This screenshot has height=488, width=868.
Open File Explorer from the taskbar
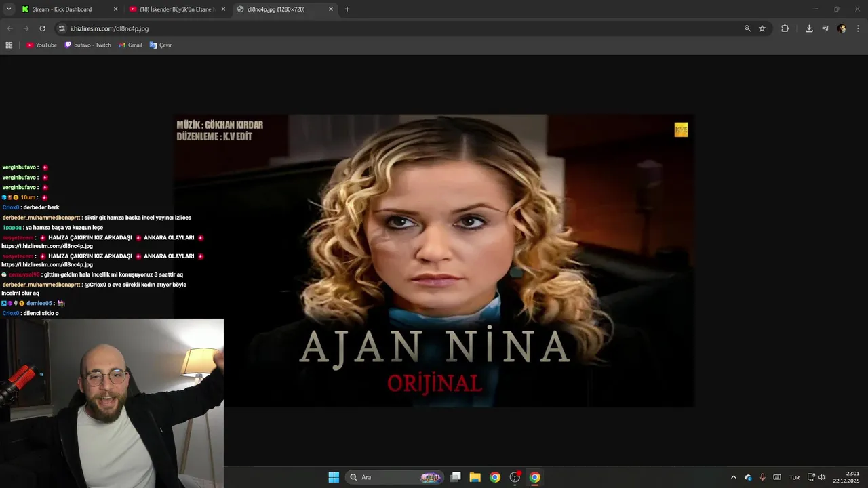[x=475, y=477]
